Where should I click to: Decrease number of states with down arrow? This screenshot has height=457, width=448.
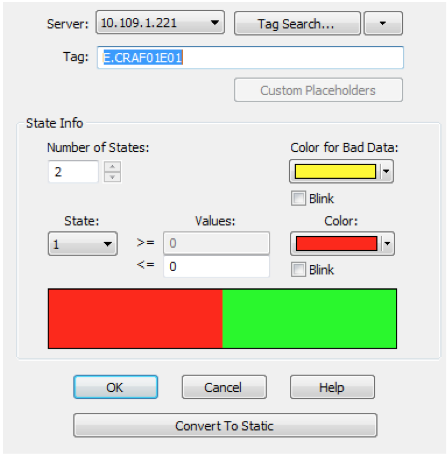tap(113, 177)
